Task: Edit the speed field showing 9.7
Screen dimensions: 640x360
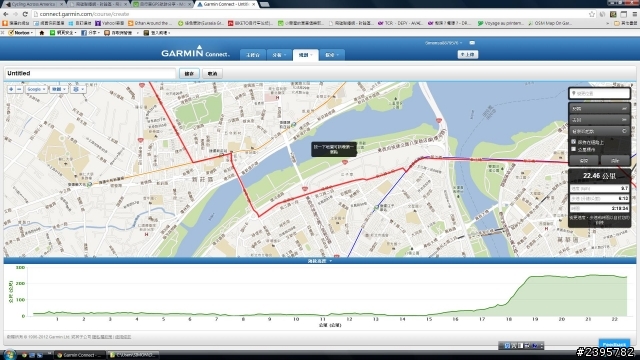Action: (x=599, y=188)
